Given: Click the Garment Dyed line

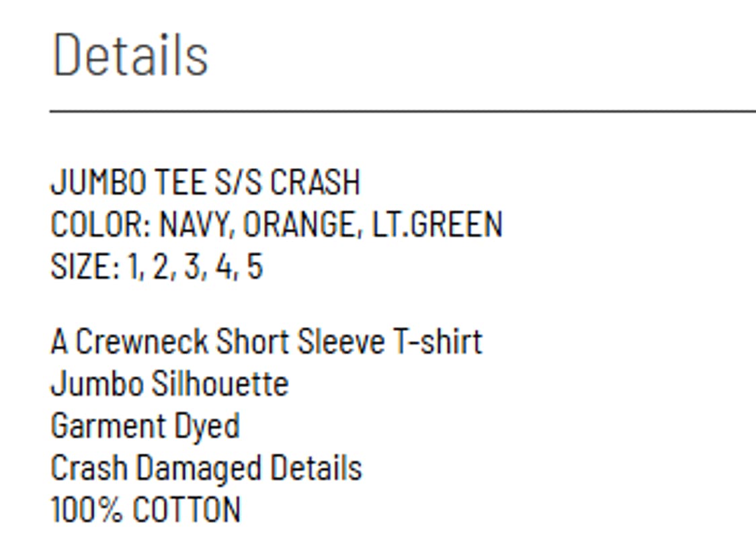Looking at the screenshot, I should (x=145, y=426).
